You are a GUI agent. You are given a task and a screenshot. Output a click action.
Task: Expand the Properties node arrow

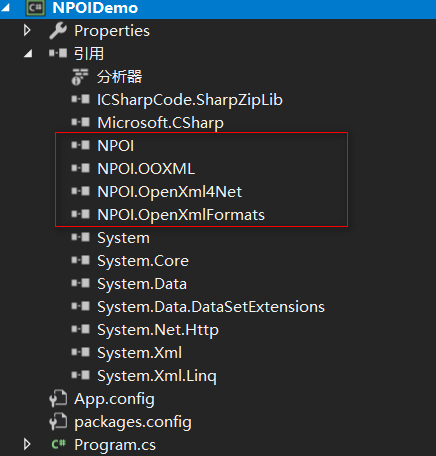point(27,31)
